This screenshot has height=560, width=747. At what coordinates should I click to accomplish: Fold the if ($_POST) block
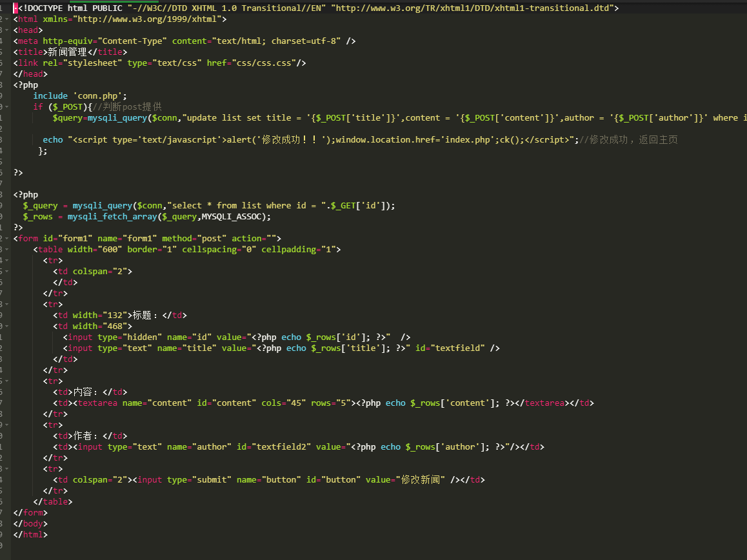click(x=6, y=107)
